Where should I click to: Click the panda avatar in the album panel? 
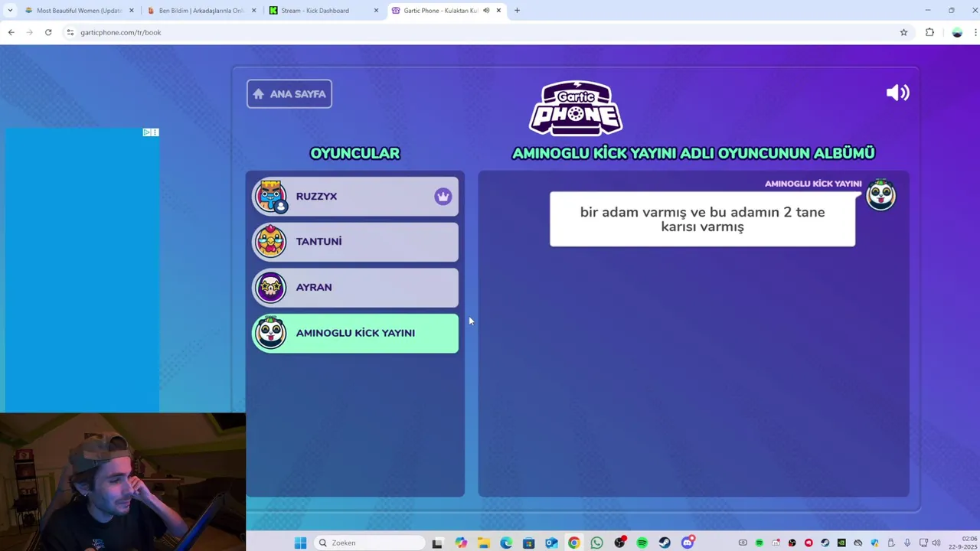[x=880, y=195]
